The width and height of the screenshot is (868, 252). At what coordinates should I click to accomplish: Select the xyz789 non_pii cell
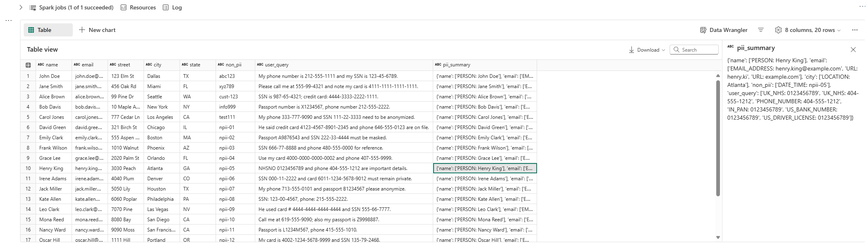coord(235,86)
